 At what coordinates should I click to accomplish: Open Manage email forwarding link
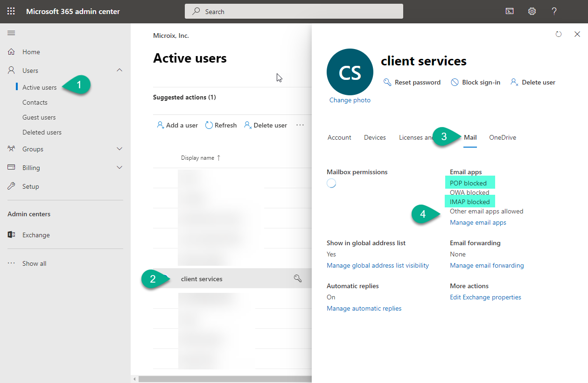pos(487,265)
